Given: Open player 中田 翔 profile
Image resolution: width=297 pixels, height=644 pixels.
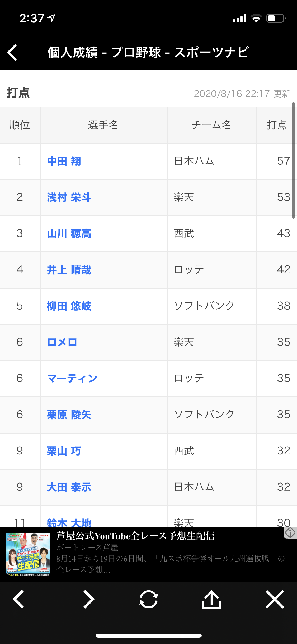Looking at the screenshot, I should pyautogui.click(x=64, y=161).
